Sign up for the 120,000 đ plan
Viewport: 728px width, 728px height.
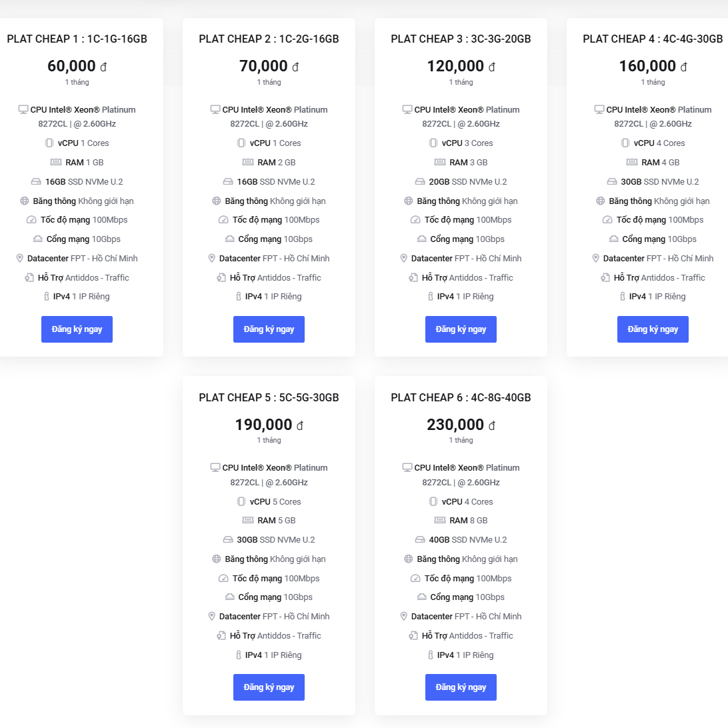[461, 329]
